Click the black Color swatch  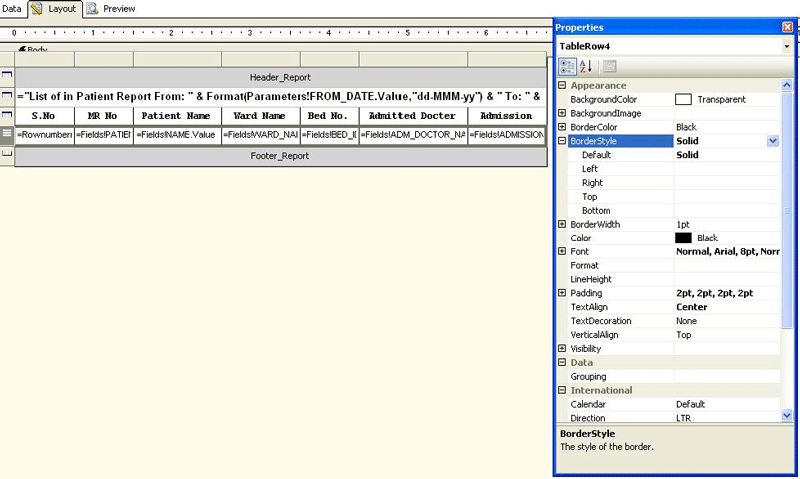683,238
